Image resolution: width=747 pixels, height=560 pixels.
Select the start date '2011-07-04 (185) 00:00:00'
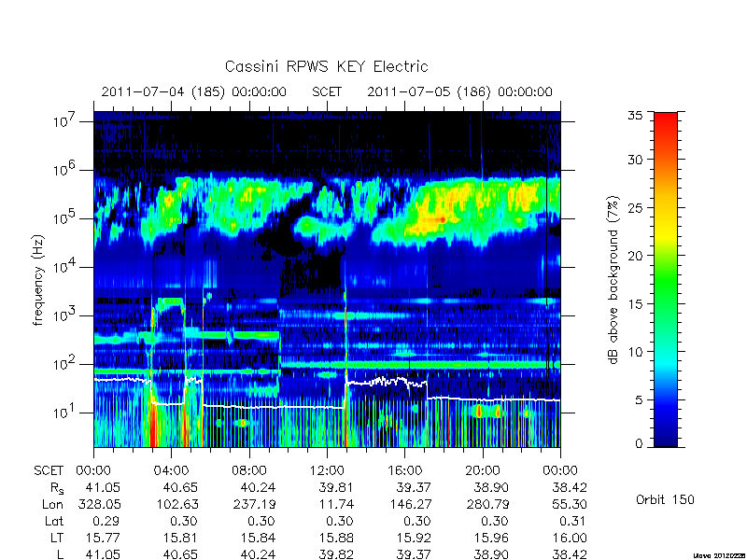tap(194, 91)
